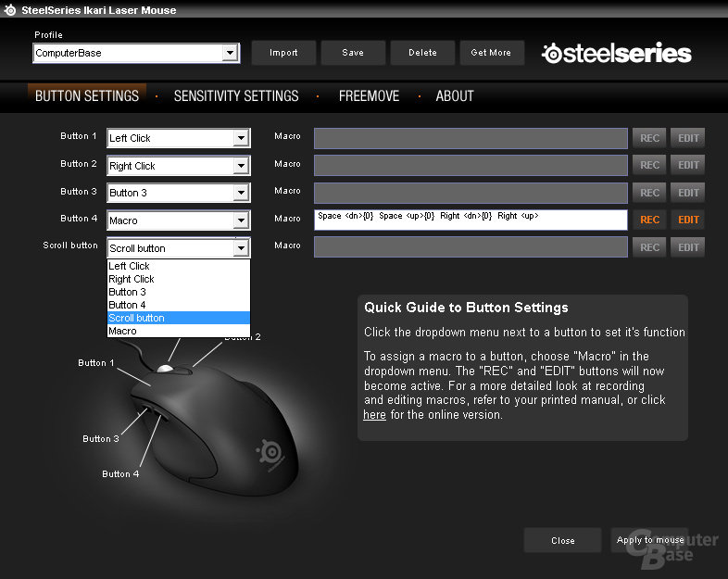The width and height of the screenshot is (728, 579).
Task: Click REC for the Button 1 macro
Action: (x=649, y=138)
